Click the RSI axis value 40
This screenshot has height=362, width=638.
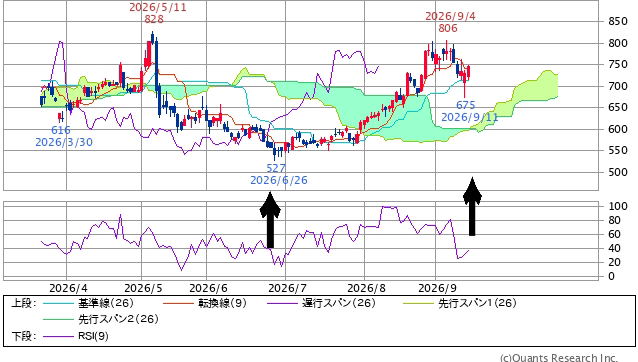(x=615, y=248)
